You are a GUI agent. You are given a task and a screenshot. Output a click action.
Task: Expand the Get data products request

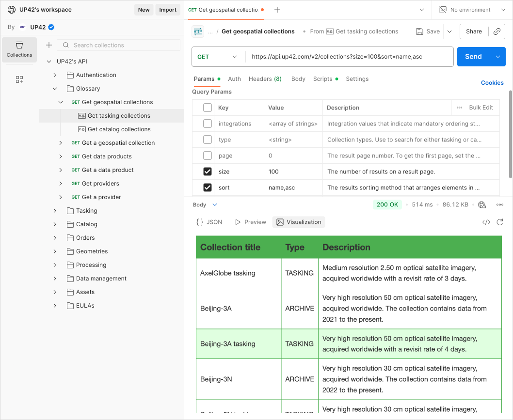pos(61,156)
